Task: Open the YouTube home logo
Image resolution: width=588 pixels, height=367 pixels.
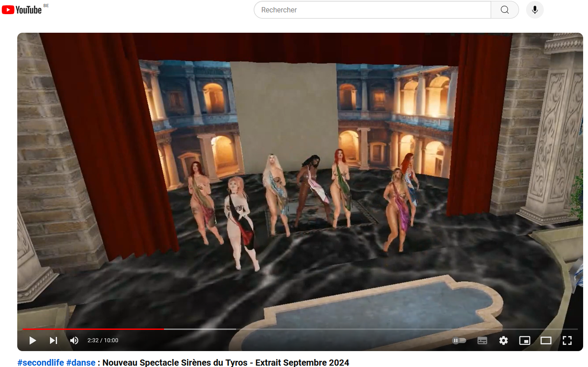Action: click(22, 10)
